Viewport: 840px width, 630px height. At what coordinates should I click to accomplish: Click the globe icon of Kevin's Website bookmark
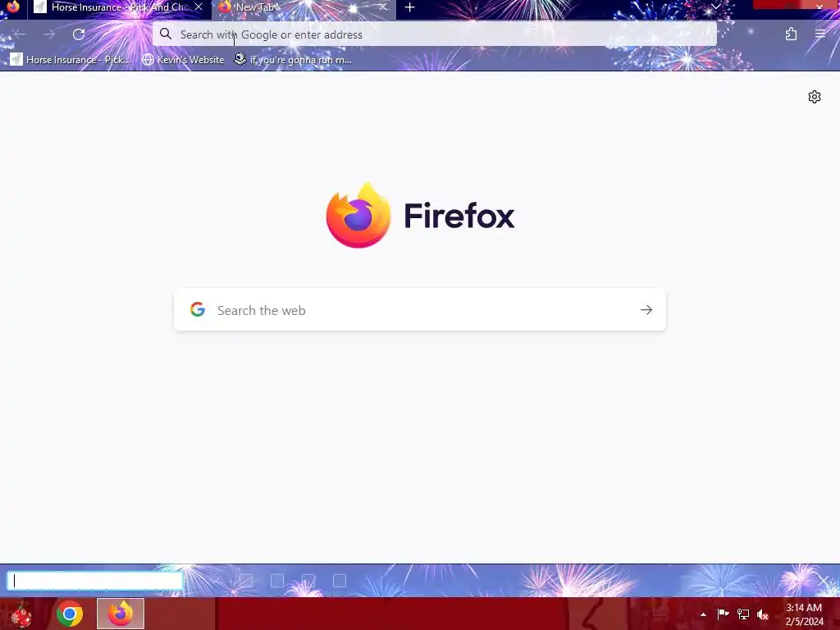coord(148,59)
